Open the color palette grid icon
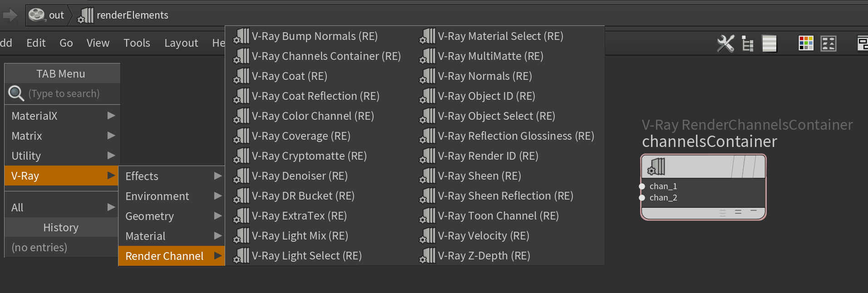This screenshot has width=868, height=293. click(x=806, y=44)
